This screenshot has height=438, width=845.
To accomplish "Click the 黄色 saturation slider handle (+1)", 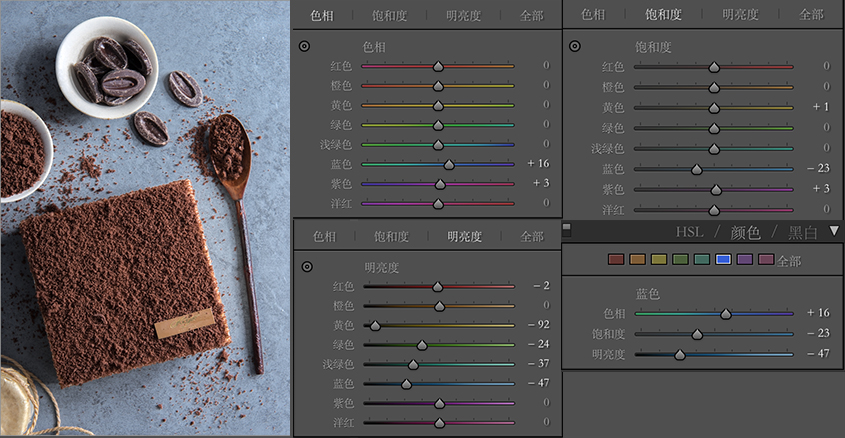I will click(714, 108).
